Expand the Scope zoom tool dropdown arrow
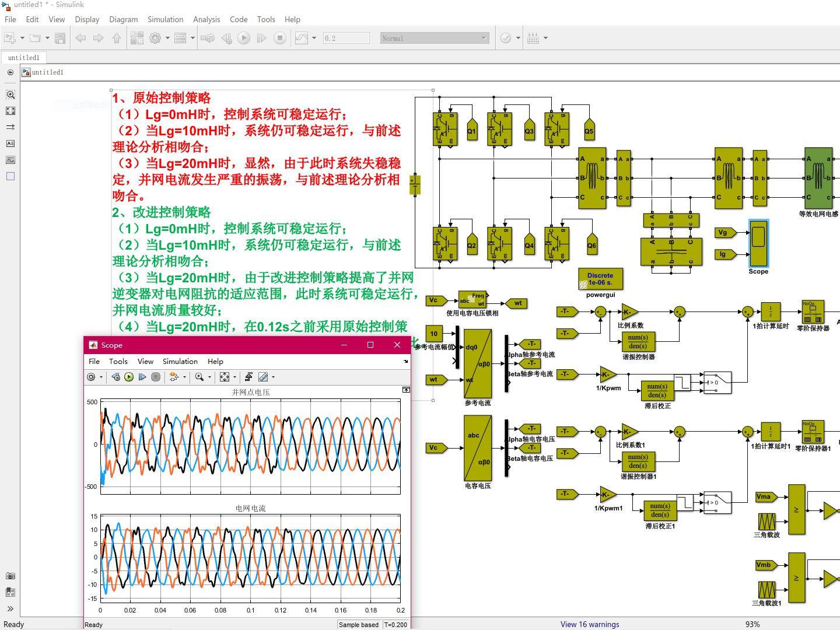 point(209,377)
